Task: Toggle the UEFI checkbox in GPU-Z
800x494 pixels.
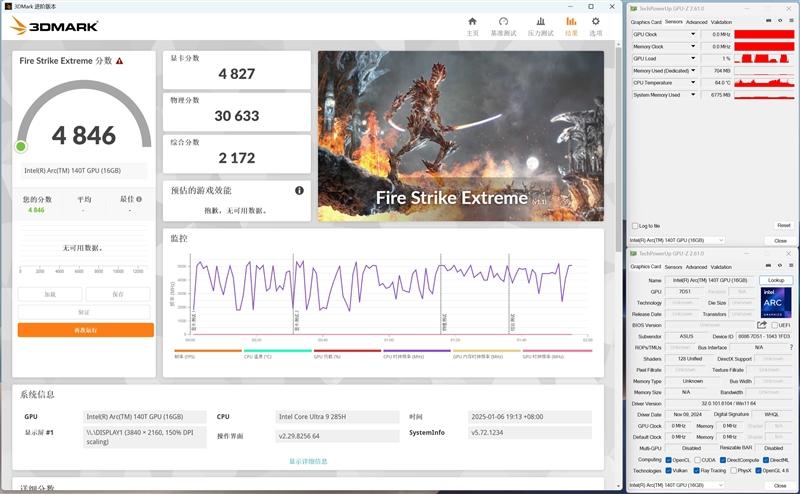Action: [774, 325]
